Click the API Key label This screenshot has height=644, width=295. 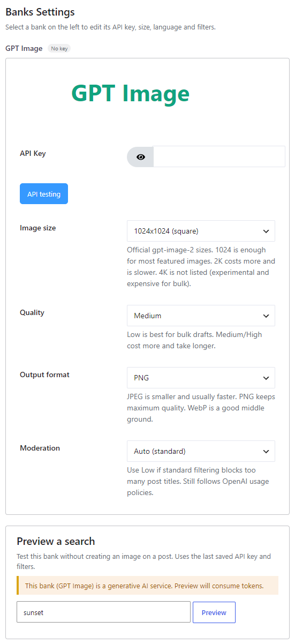tap(33, 153)
